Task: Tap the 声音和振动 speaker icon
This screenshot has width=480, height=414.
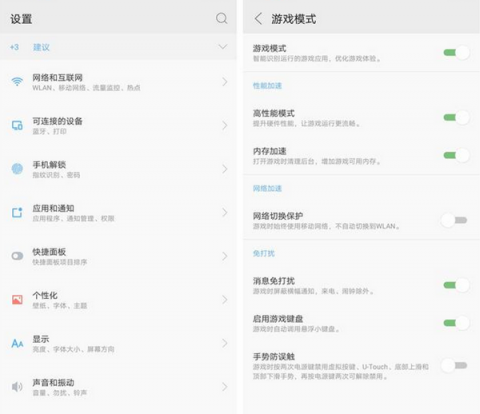Action: click(x=17, y=387)
